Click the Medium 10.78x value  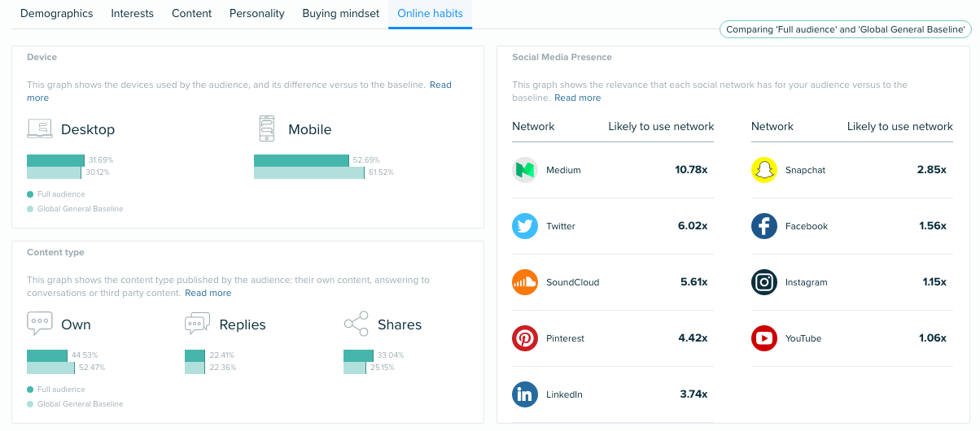[691, 170]
